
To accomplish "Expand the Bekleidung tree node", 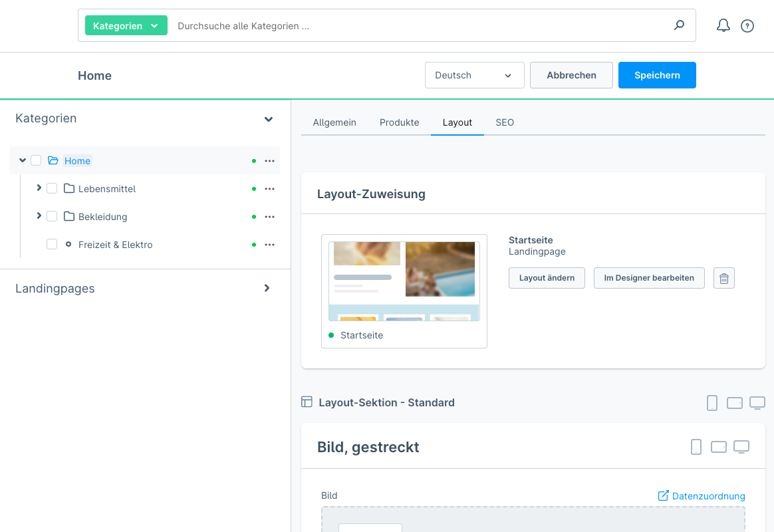I will pos(39,216).
